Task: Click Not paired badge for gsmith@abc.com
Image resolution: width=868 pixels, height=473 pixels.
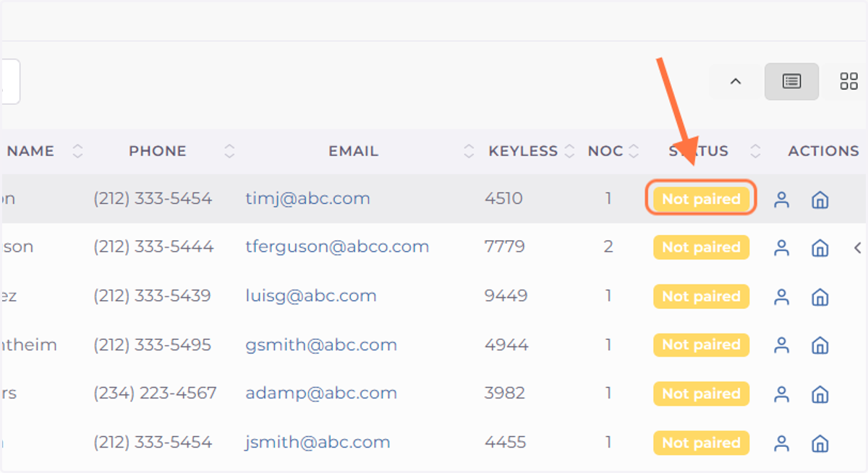Action: [x=701, y=345]
